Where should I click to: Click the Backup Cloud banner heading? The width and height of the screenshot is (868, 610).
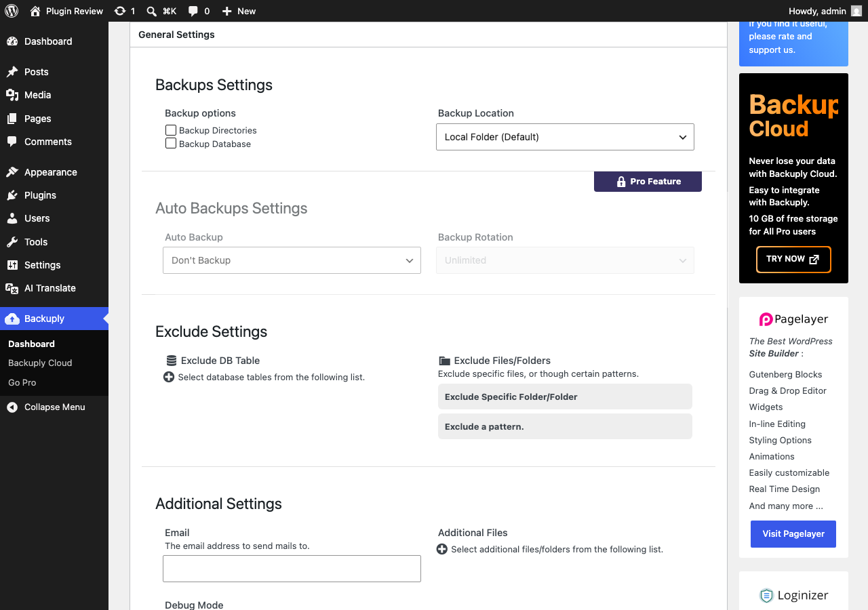[793, 117]
